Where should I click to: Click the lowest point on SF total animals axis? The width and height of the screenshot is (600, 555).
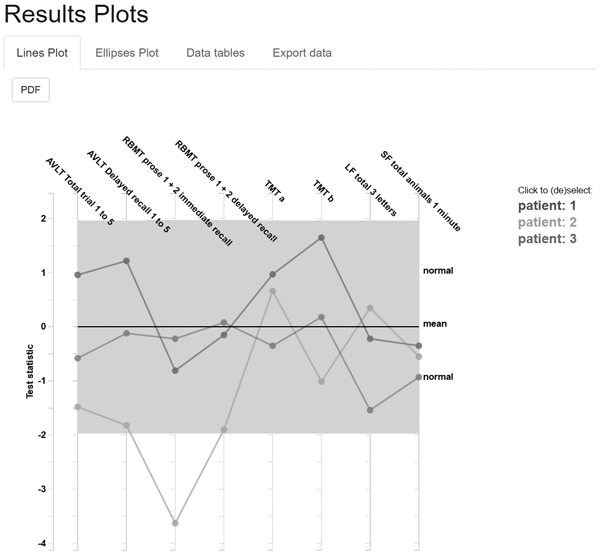(419, 377)
